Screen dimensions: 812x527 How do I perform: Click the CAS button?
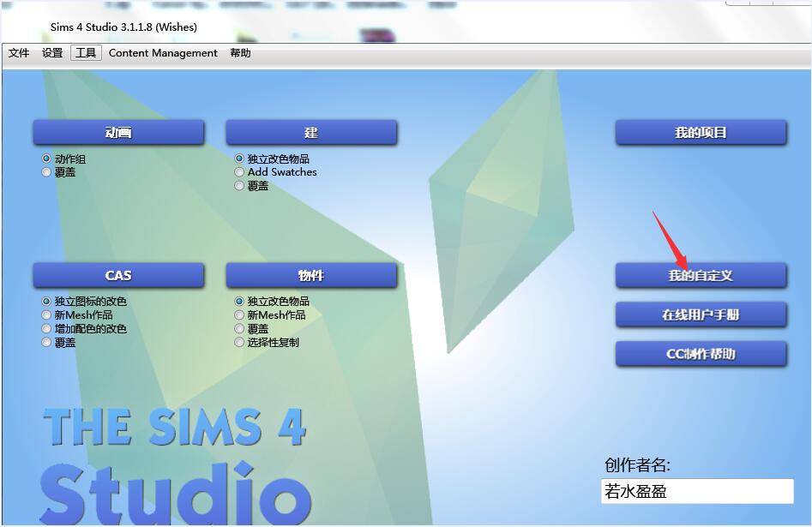click(118, 275)
